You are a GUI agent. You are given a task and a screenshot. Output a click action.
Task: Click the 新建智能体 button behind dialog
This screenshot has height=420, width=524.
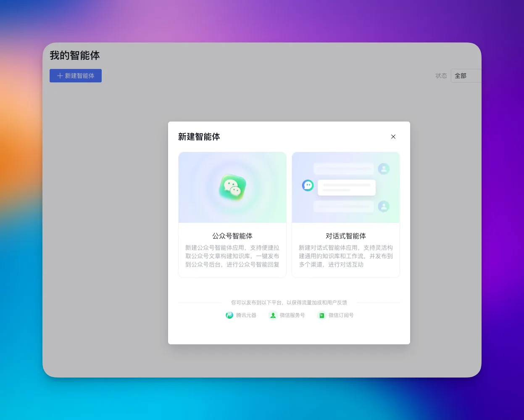[x=76, y=76]
